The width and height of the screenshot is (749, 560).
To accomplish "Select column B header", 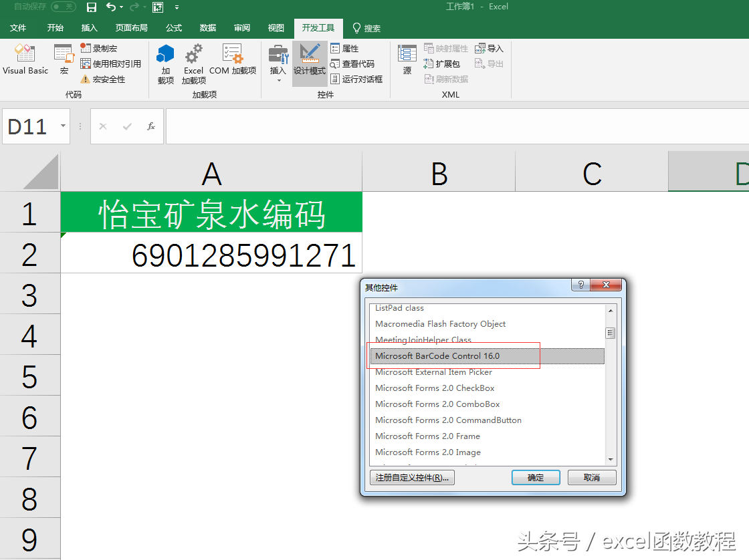I will pyautogui.click(x=439, y=172).
